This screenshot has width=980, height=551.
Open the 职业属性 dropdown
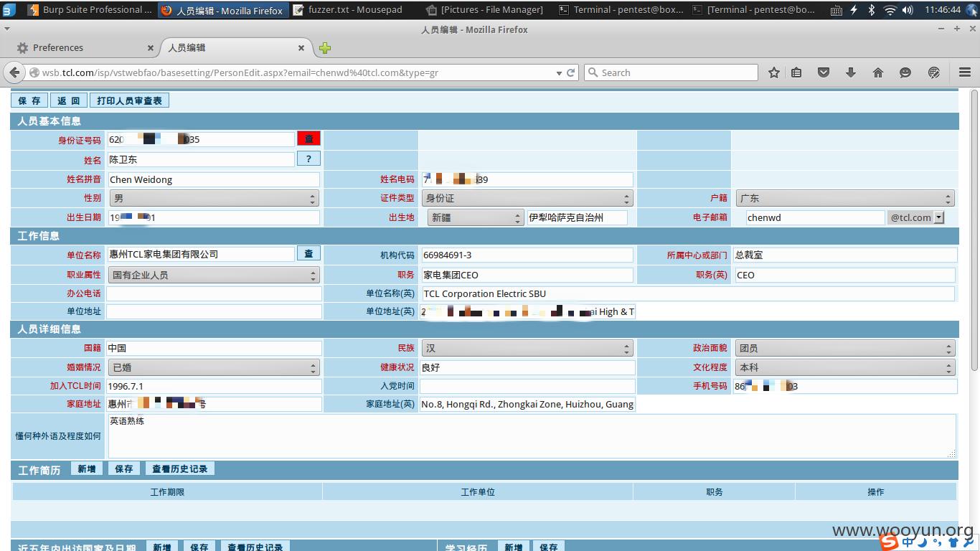(x=214, y=275)
